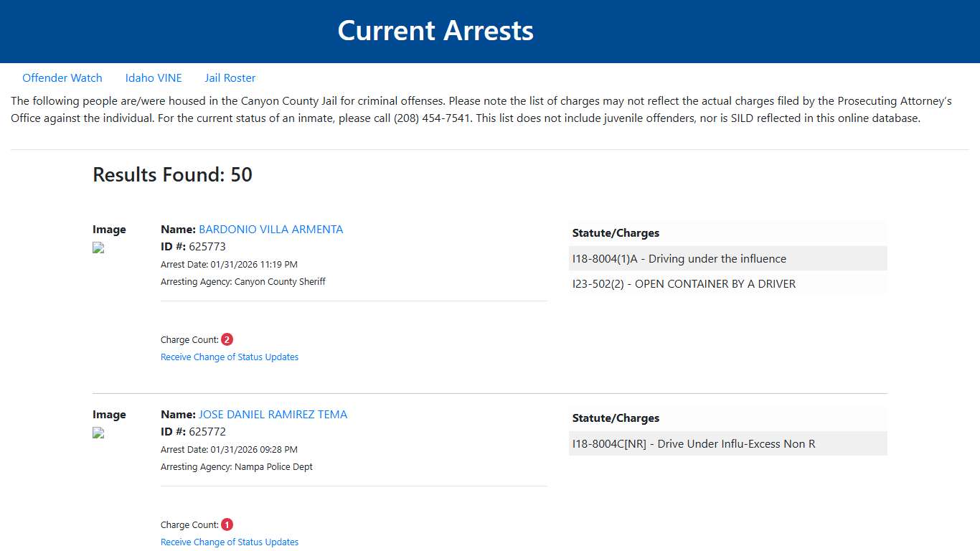Receive status updates for JOSE DANIEL RAMIREZ TEMA

click(229, 542)
